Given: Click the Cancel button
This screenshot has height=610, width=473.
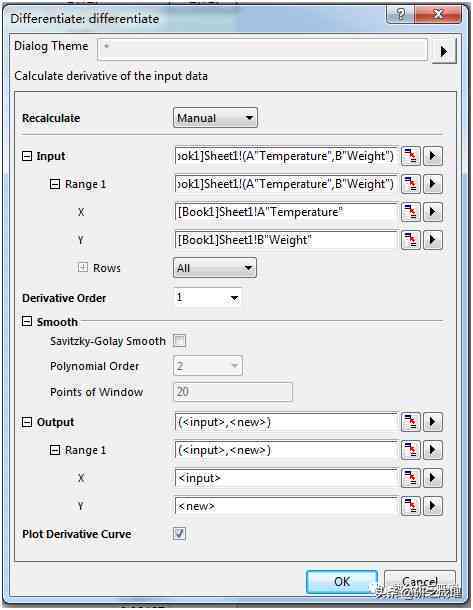Looking at the screenshot, I should [420, 582].
